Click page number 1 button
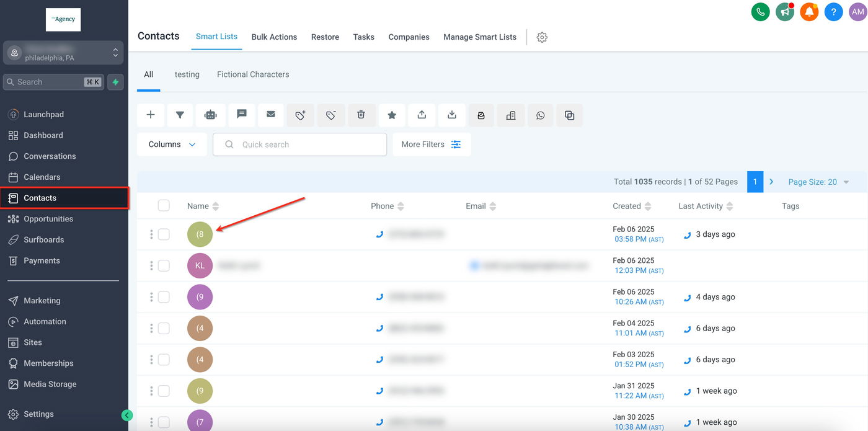The image size is (868, 431). (755, 182)
